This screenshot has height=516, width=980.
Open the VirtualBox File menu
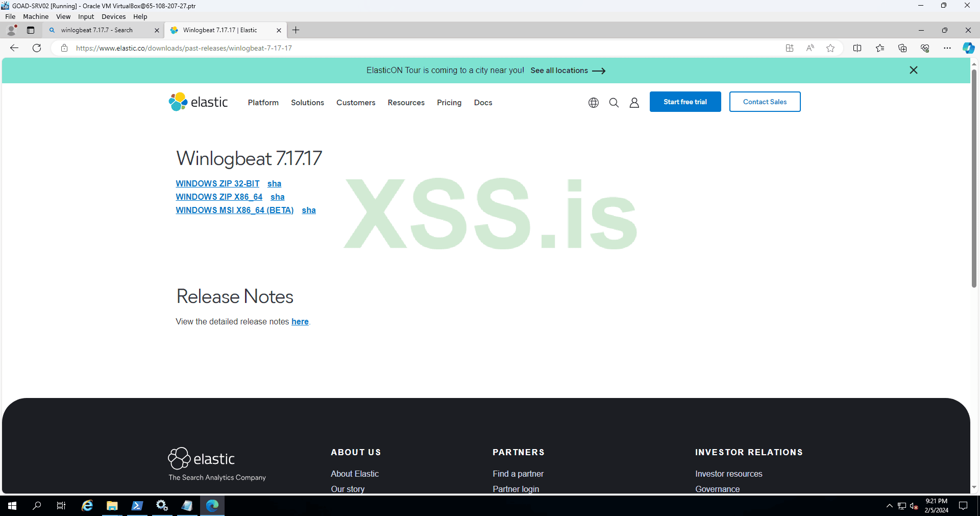(10, 16)
